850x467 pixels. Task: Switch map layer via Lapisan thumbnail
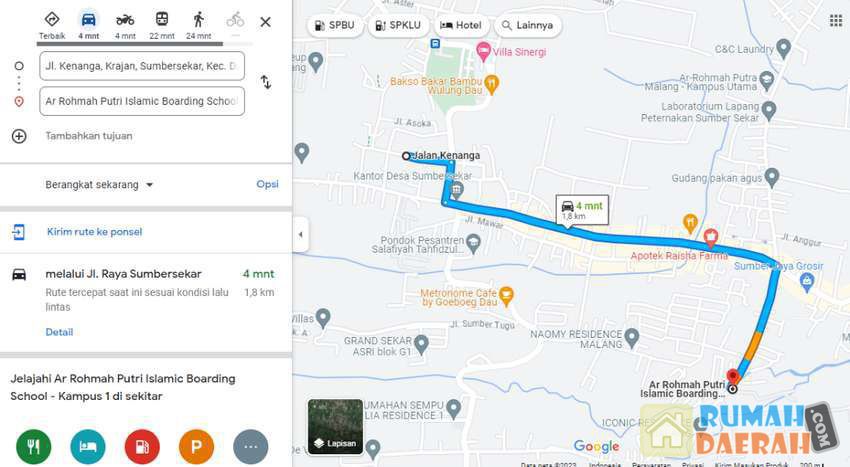335,426
